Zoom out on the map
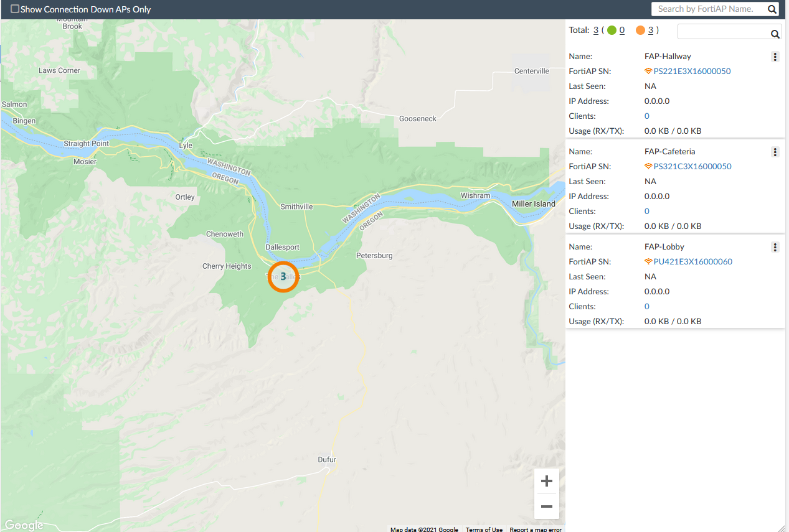This screenshot has height=532, width=789. pos(547,506)
